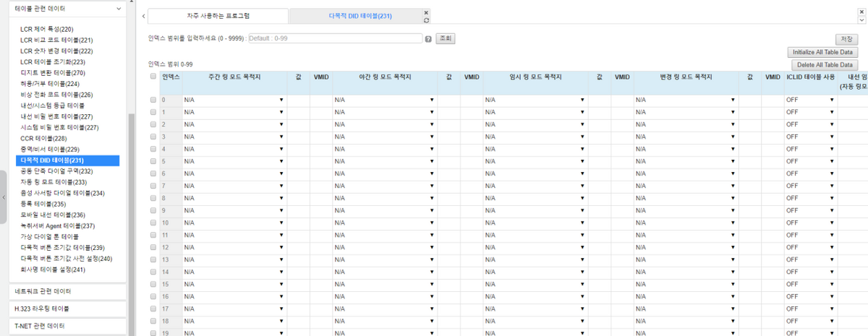Close the 다목적 DID 테이블(231) tab with X icon

[x=426, y=12]
